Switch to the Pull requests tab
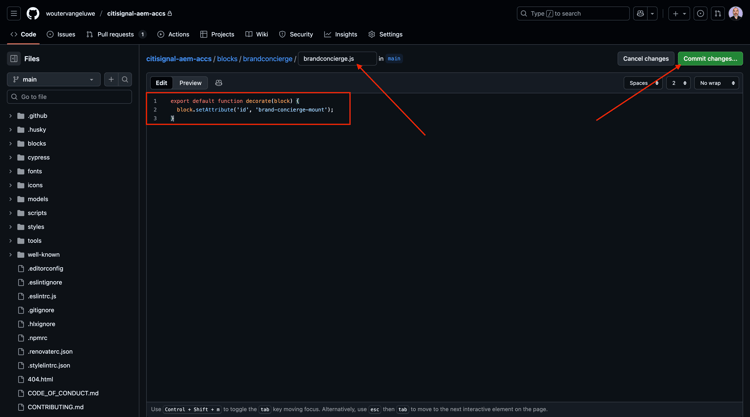 click(x=116, y=34)
